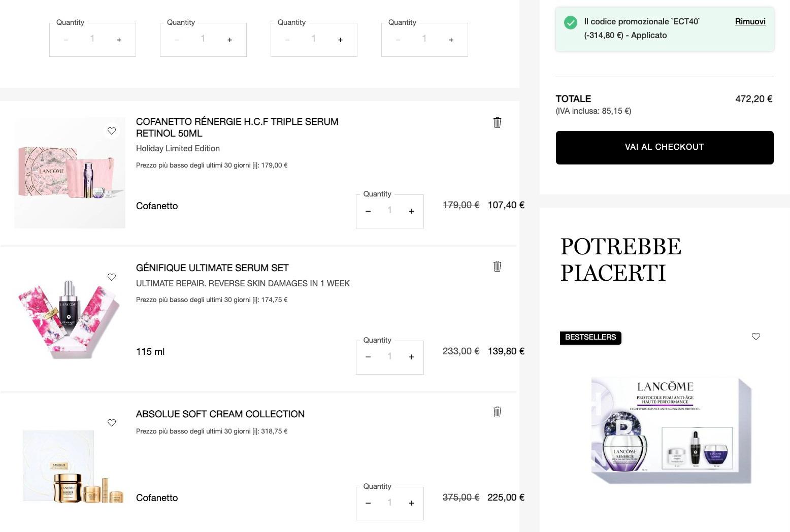
Task: Heart the Absolue Soft Cream Collection
Action: click(112, 423)
